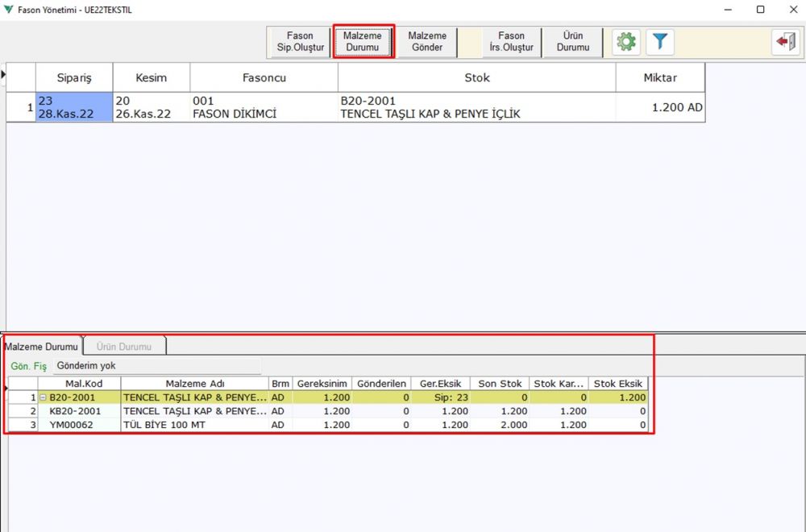The width and height of the screenshot is (806, 532).
Task: Click the Gönderim yok field
Action: pyautogui.click(x=157, y=366)
